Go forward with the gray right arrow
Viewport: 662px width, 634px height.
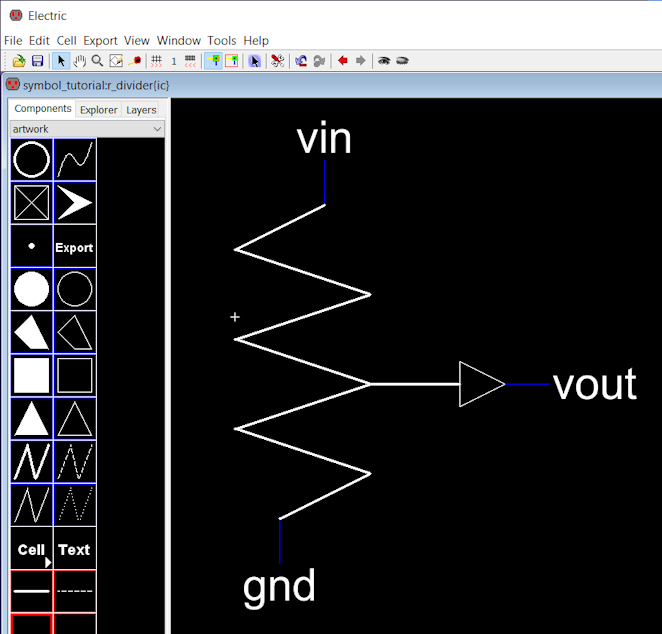point(361,61)
